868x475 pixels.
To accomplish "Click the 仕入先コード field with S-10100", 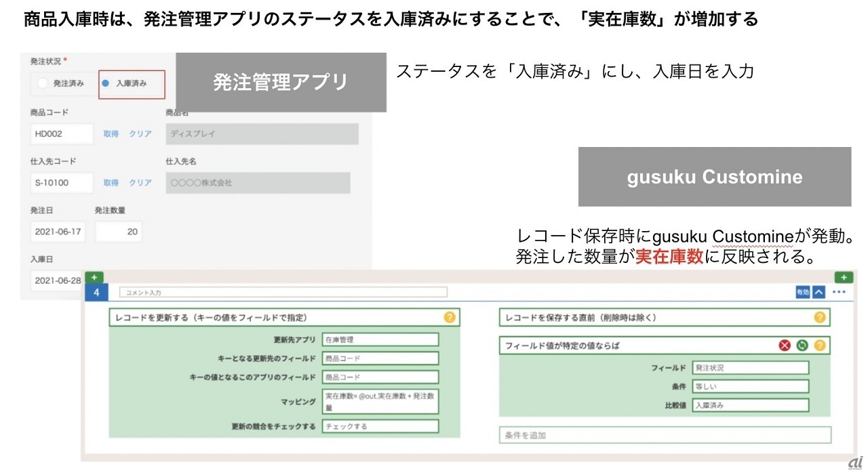I will [x=62, y=183].
